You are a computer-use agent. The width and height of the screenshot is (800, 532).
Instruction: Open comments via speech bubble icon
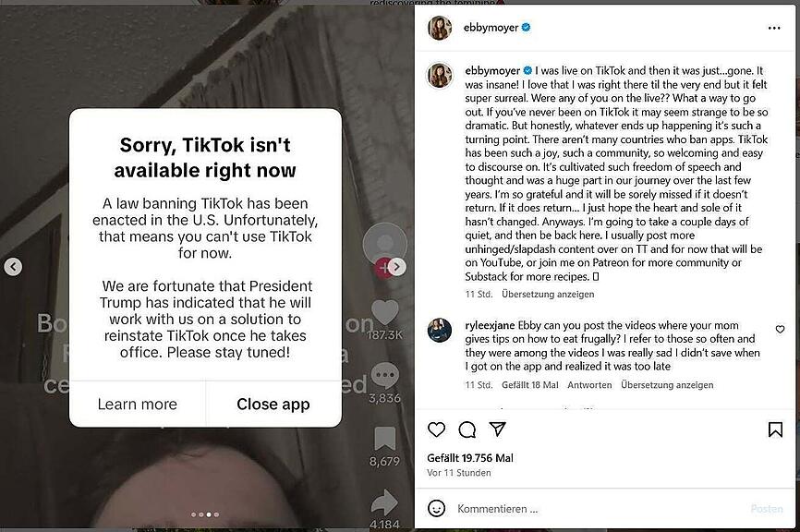[467, 430]
